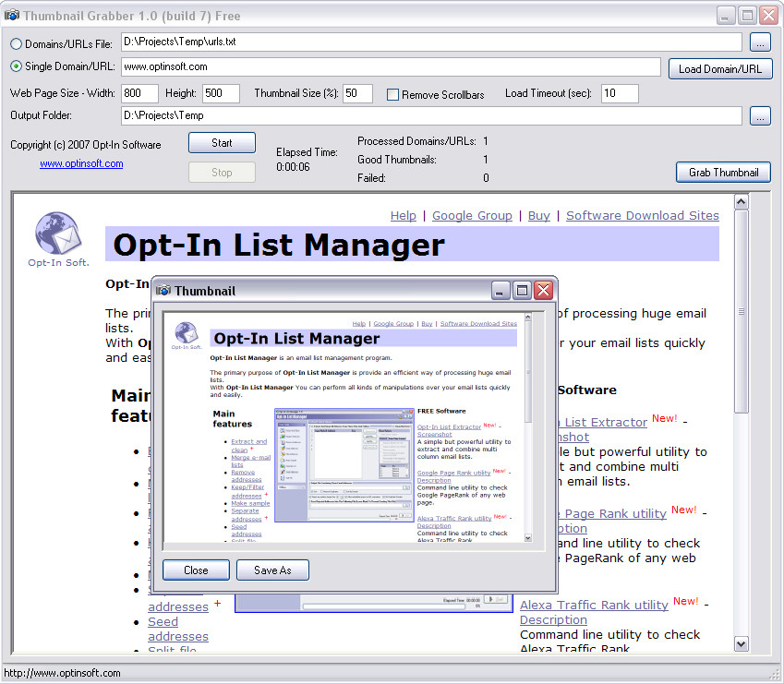Open the Alexa Traffic Rank utility link
Image resolution: width=784 pixels, height=684 pixels.
click(594, 605)
